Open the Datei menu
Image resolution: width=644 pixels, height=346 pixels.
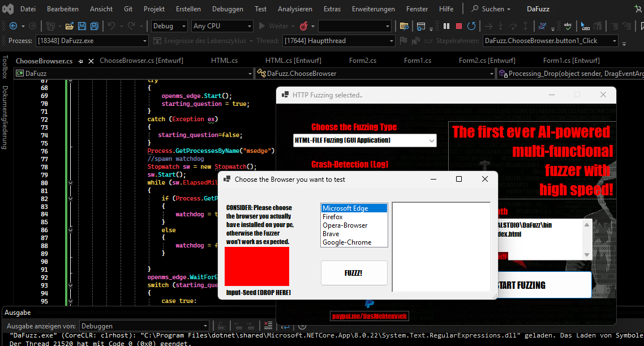(28, 8)
